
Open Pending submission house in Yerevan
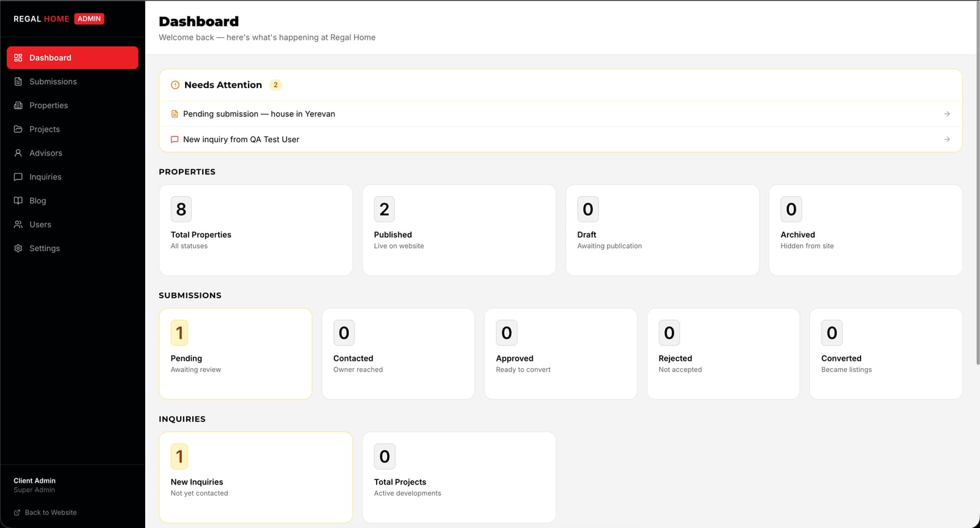[x=560, y=114]
